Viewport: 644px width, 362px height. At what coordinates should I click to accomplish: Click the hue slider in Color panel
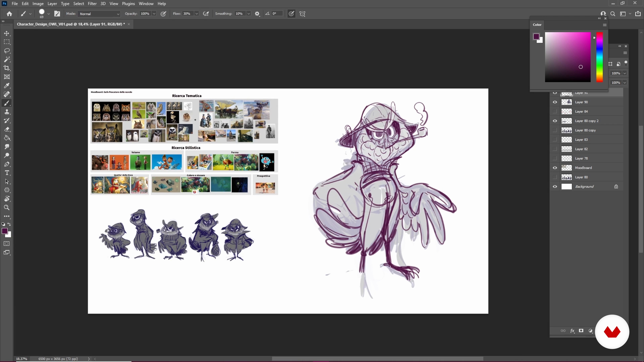point(600,57)
